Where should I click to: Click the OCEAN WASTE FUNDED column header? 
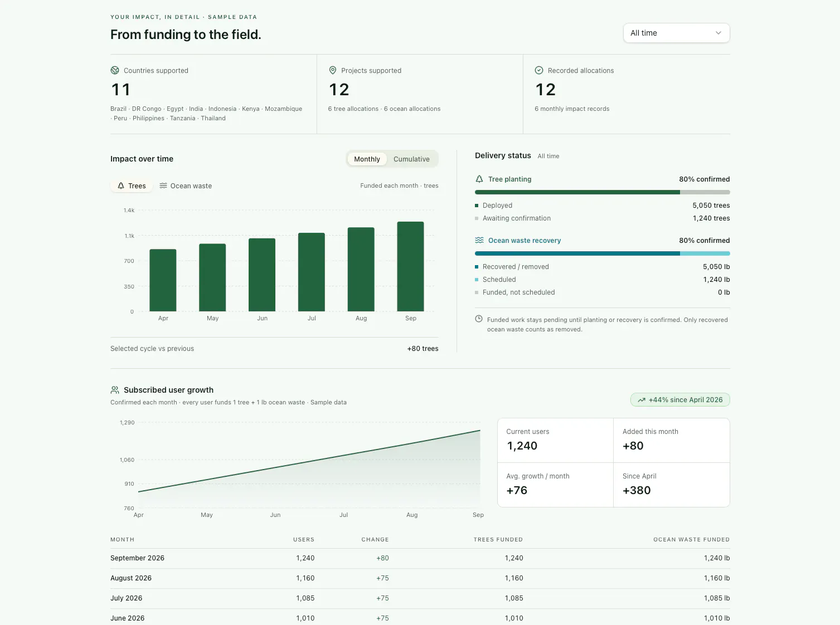tap(692, 540)
